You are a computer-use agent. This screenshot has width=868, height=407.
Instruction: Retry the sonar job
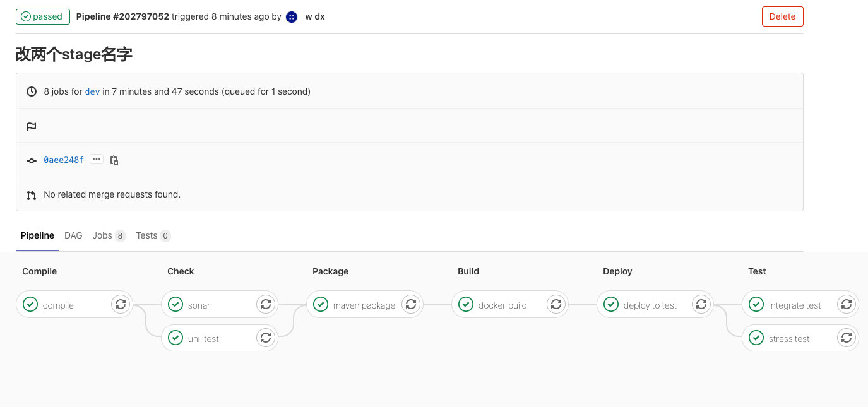click(266, 304)
